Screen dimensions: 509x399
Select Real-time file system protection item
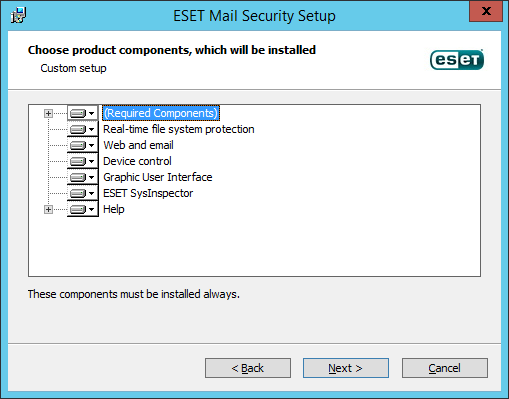pos(179,129)
